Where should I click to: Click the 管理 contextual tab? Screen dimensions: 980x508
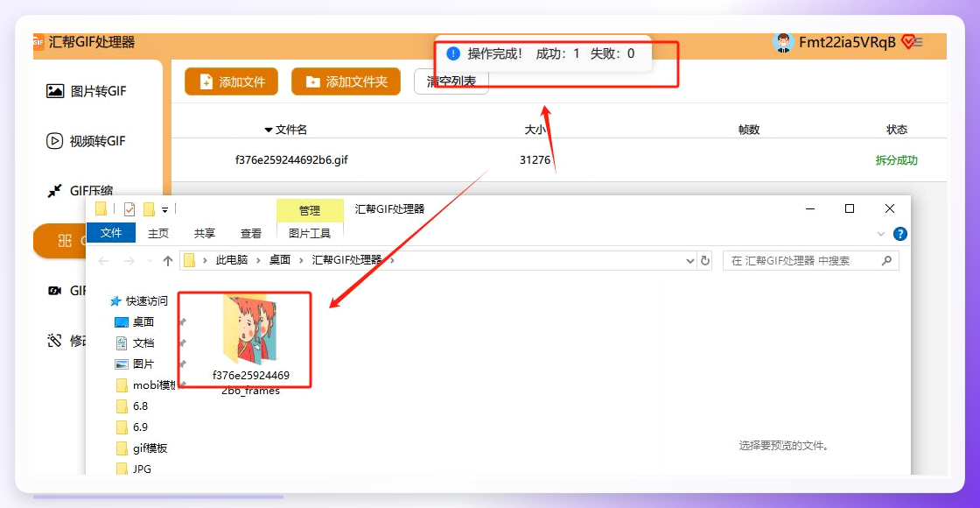(x=310, y=211)
